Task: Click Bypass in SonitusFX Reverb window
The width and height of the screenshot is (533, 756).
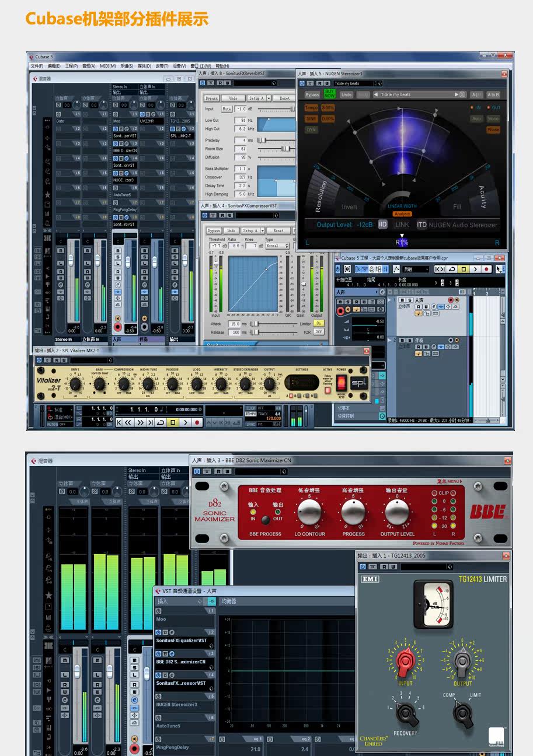Action: 211,98
